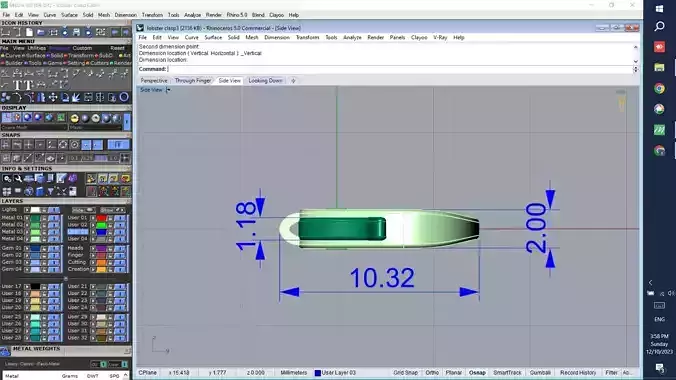Image resolution: width=676 pixels, height=380 pixels.
Task: Toggle Grid Snap in the status bar
Action: click(x=405, y=373)
